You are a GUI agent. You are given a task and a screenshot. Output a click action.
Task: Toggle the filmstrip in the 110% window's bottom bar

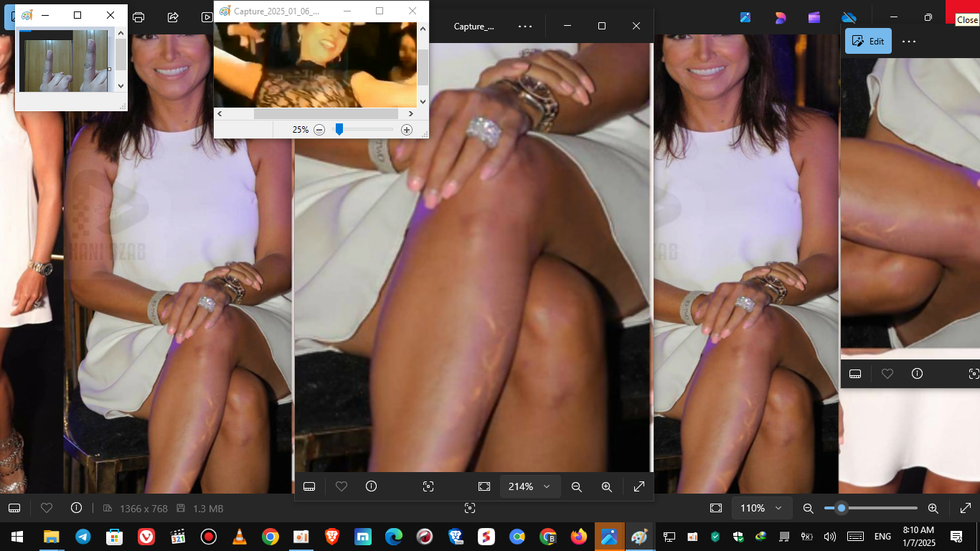click(14, 508)
